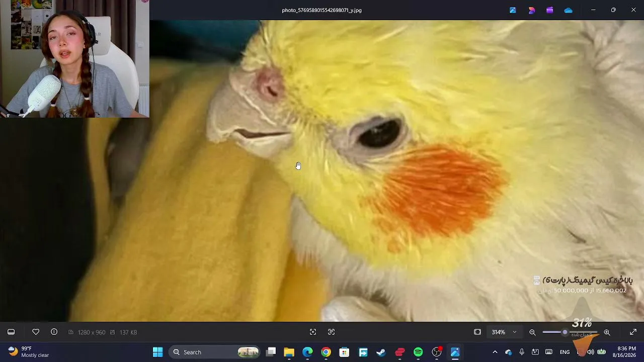The width and height of the screenshot is (644, 362).
Task: Click the microphone tray icon
Action: (522, 352)
